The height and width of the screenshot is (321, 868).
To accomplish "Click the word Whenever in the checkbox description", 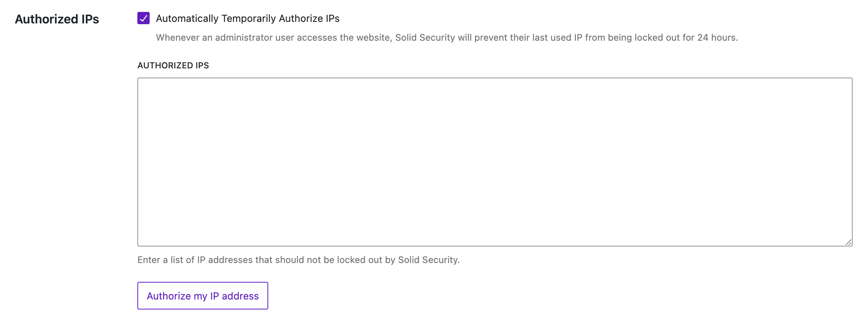I will click(x=177, y=38).
